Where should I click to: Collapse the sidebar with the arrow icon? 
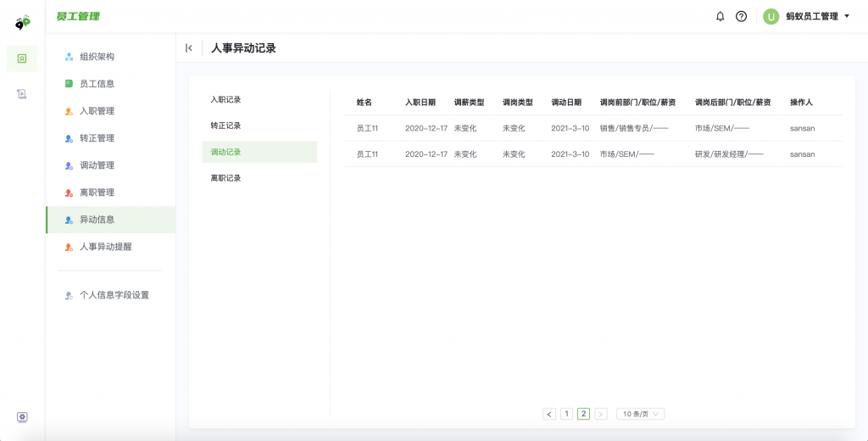click(x=189, y=48)
